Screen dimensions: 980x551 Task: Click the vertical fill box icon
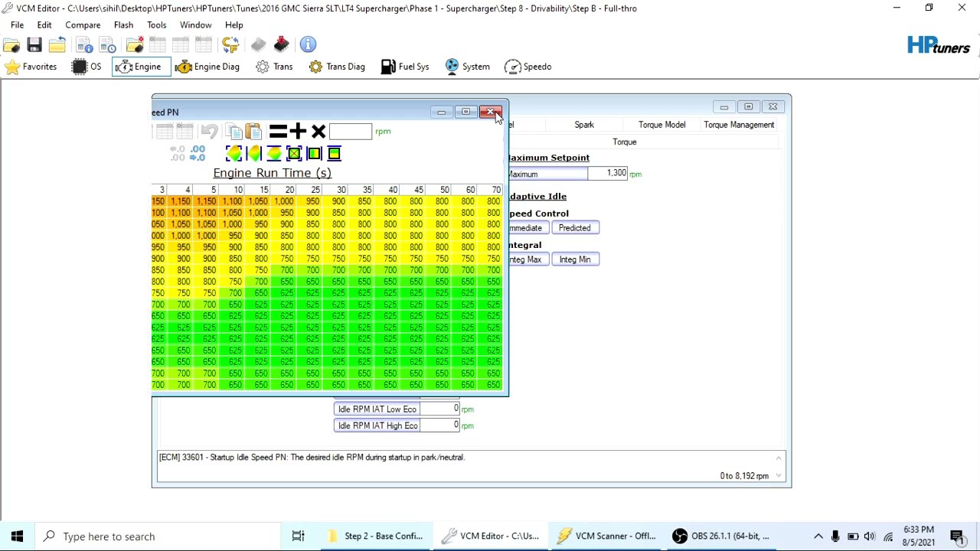[334, 154]
